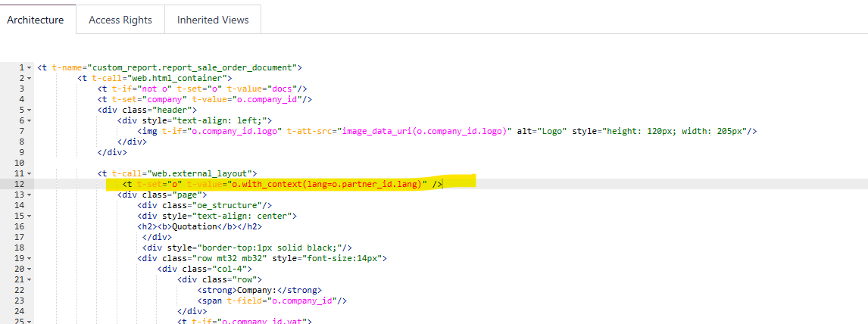Open the Access Rights tab

pos(120,20)
